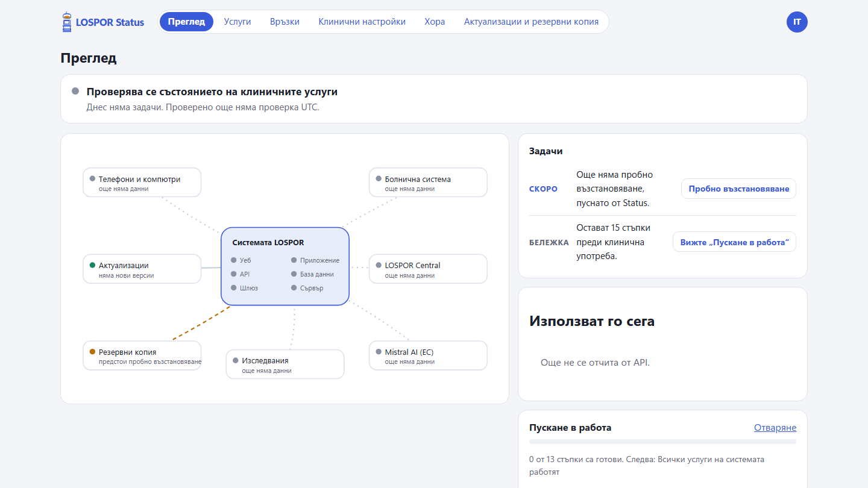Click the БЕЛЕЖКА task label
868x488 pixels.
[x=549, y=242]
